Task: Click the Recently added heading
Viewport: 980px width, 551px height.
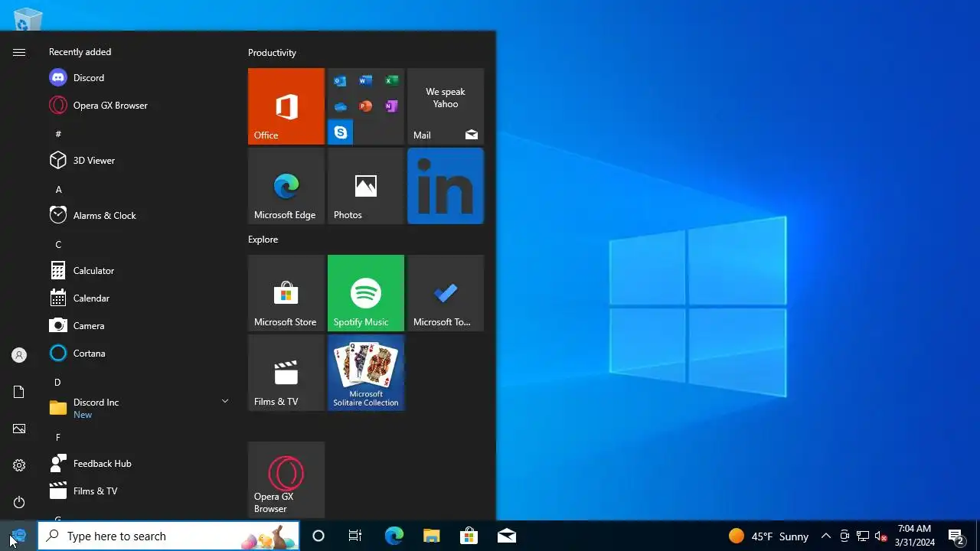Action: 80,52
